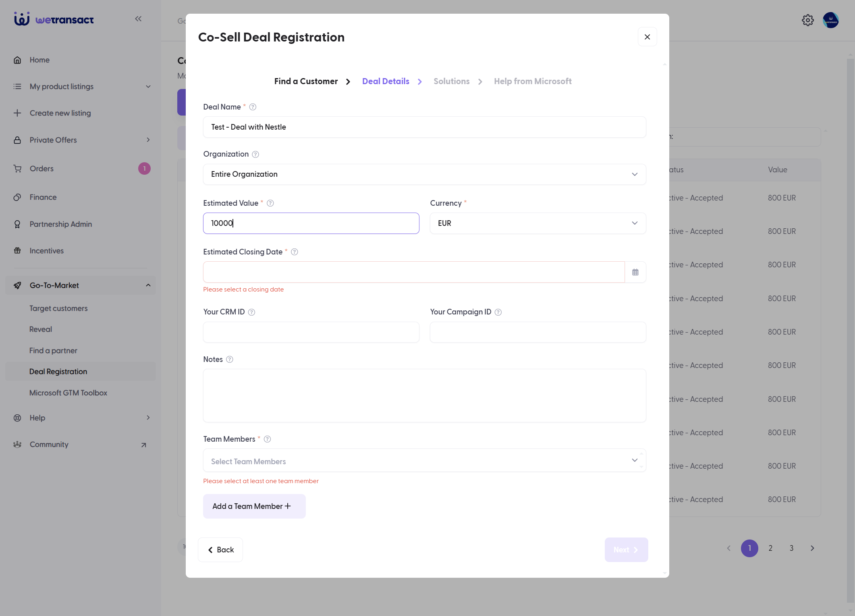The width and height of the screenshot is (855, 616).
Task: Collapse the sidebar with the double-chevron icon
Action: click(x=138, y=19)
